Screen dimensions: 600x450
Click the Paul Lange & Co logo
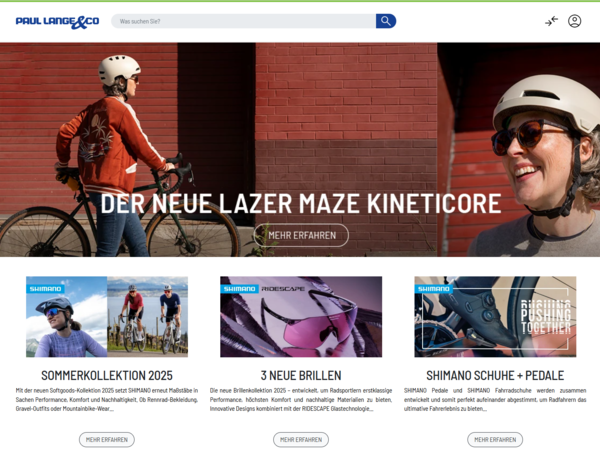pyautogui.click(x=57, y=22)
